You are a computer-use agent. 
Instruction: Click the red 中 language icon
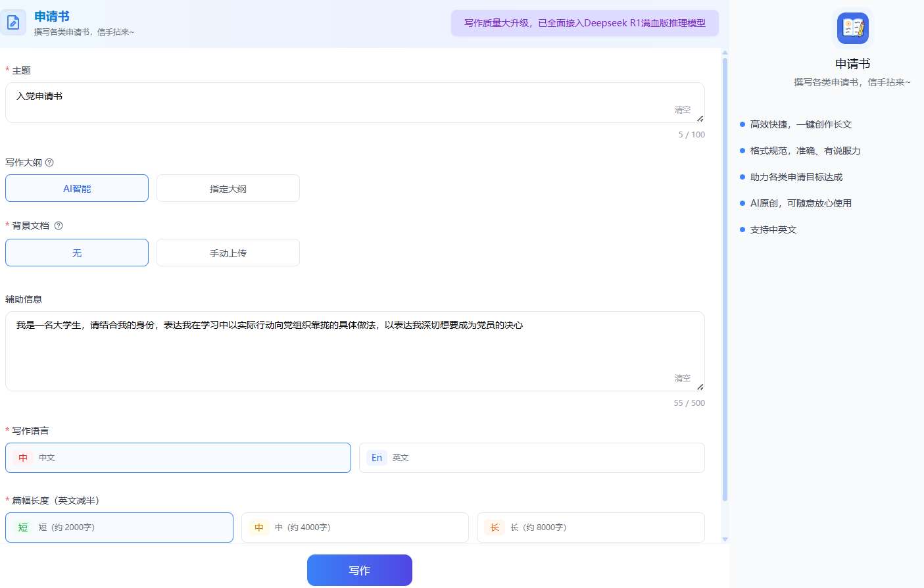tap(23, 458)
